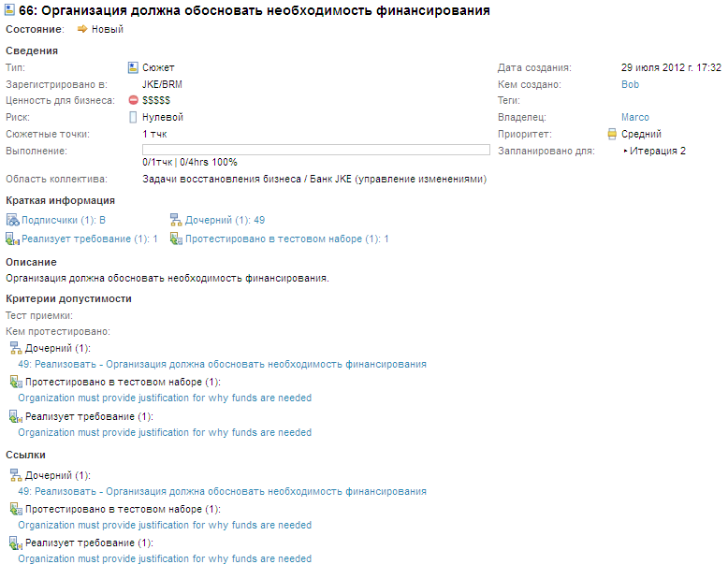728x579 pixels.
Task: Click the Краткая информация heading
Action: tap(61, 200)
